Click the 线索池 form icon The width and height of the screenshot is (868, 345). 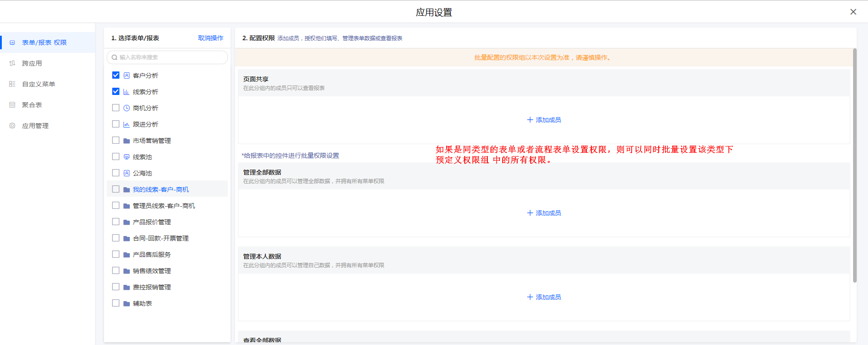coord(127,157)
